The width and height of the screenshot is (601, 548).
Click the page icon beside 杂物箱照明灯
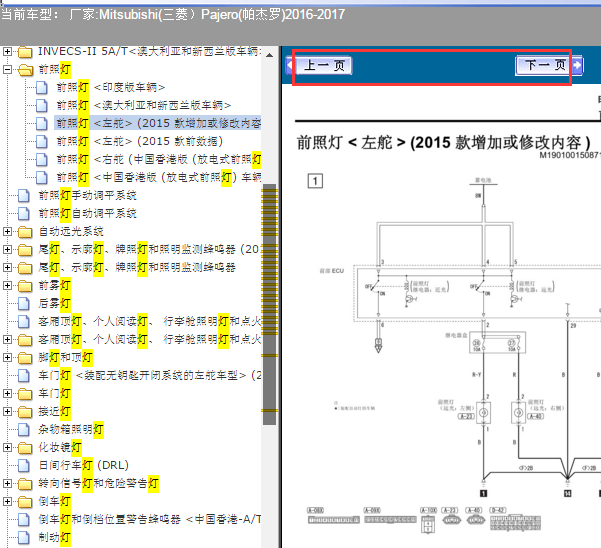coord(24,430)
